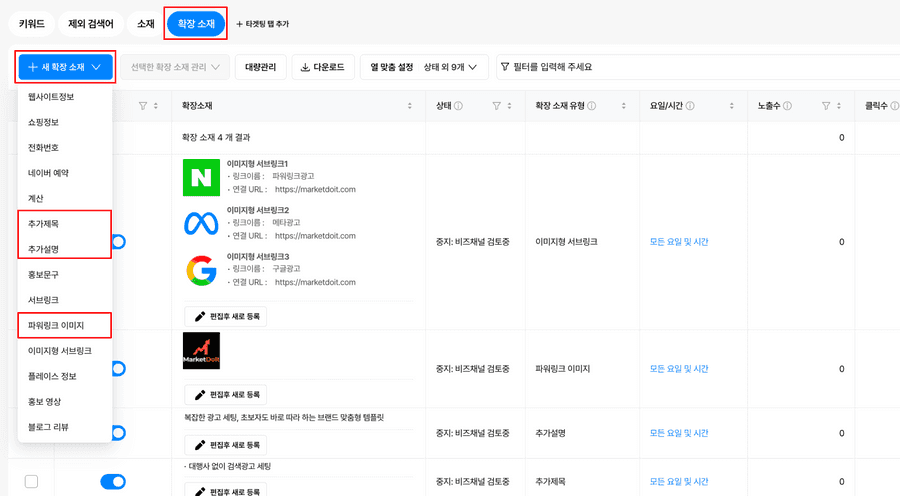Viewport: 900px width, 496px height.
Task: Check the 추가제목 row checkbox
Action: pos(32,482)
